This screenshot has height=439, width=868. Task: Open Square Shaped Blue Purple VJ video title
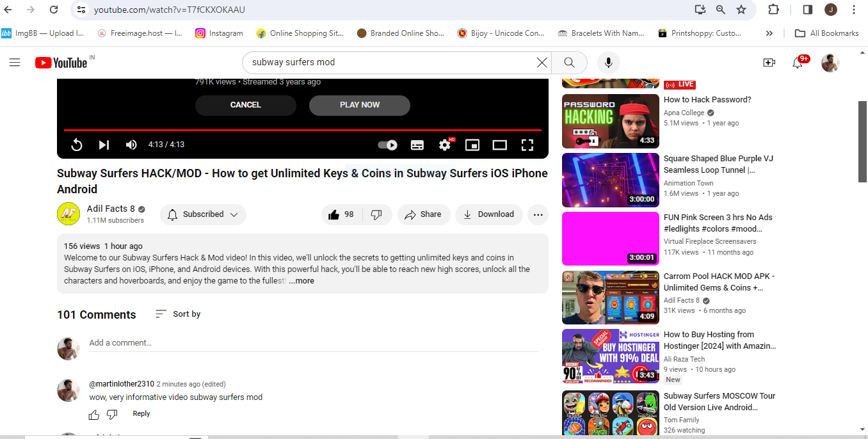[718, 164]
